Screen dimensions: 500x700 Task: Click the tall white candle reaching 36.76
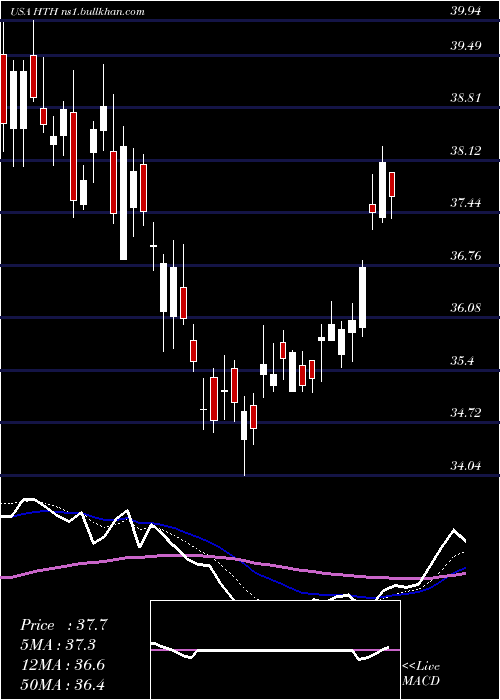[362, 297]
